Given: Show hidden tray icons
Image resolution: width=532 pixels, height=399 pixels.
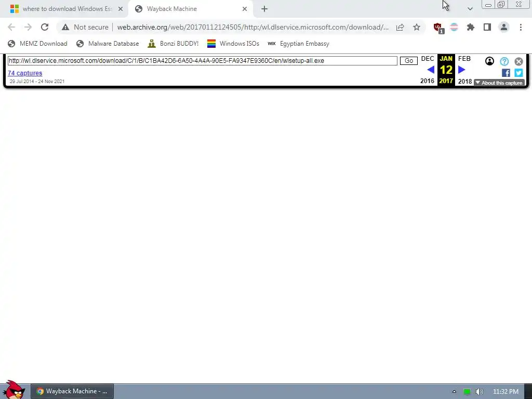Looking at the screenshot, I should [454, 392].
